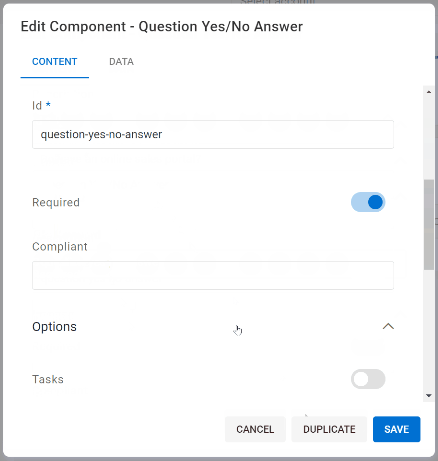Enable the Tasks toggle

(368, 379)
